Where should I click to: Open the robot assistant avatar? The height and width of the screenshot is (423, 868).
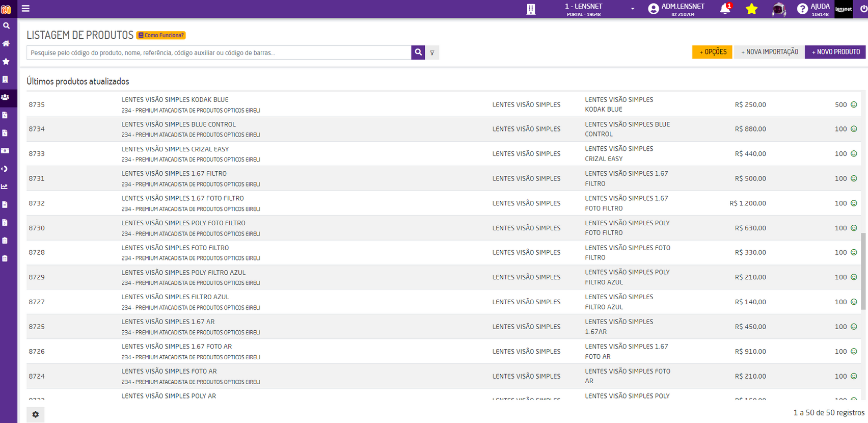click(x=778, y=9)
